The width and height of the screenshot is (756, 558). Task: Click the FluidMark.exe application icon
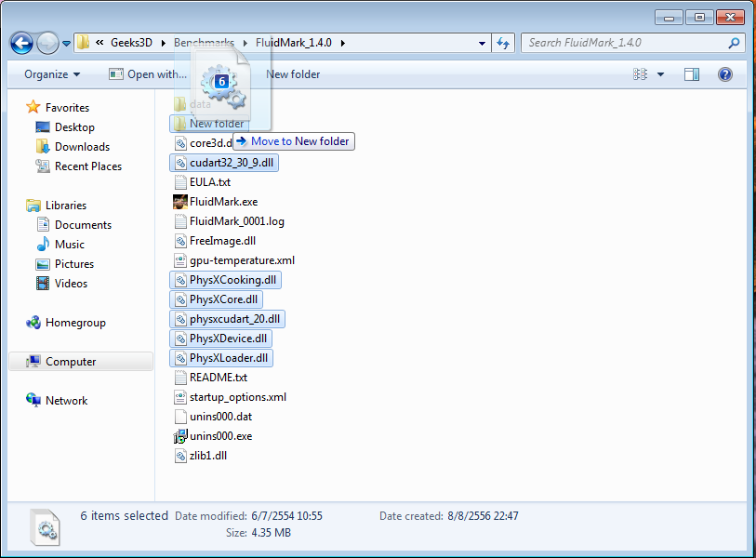[180, 202]
